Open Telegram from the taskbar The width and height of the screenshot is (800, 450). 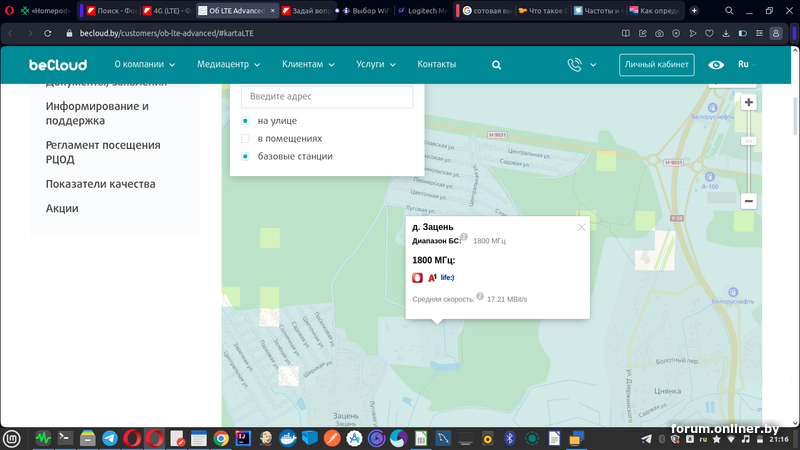point(110,438)
